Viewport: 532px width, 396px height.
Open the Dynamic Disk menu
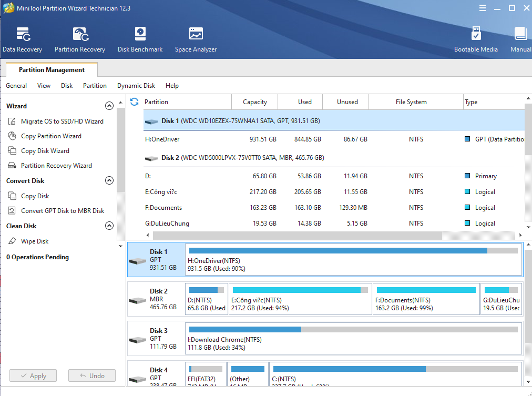point(136,86)
